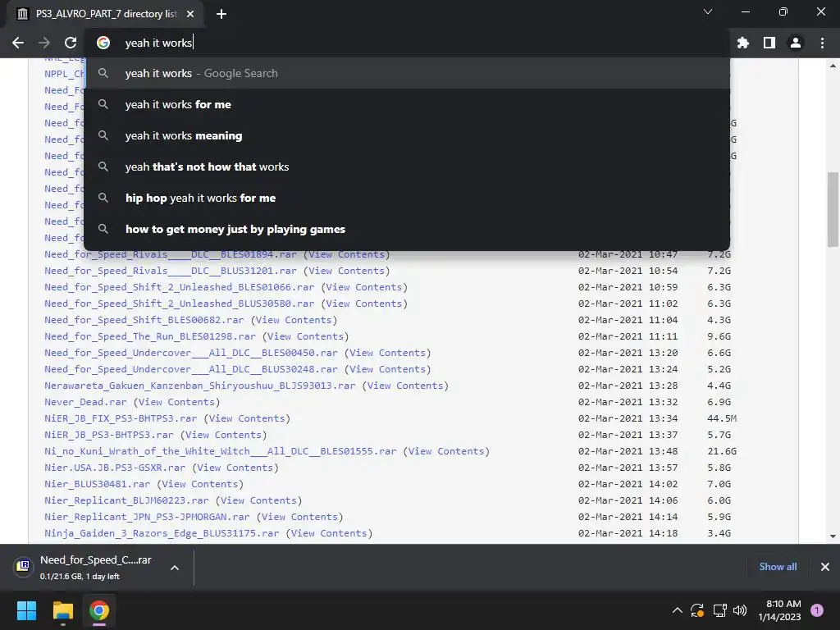Click the page vertical scrollbar thumb

point(833,209)
